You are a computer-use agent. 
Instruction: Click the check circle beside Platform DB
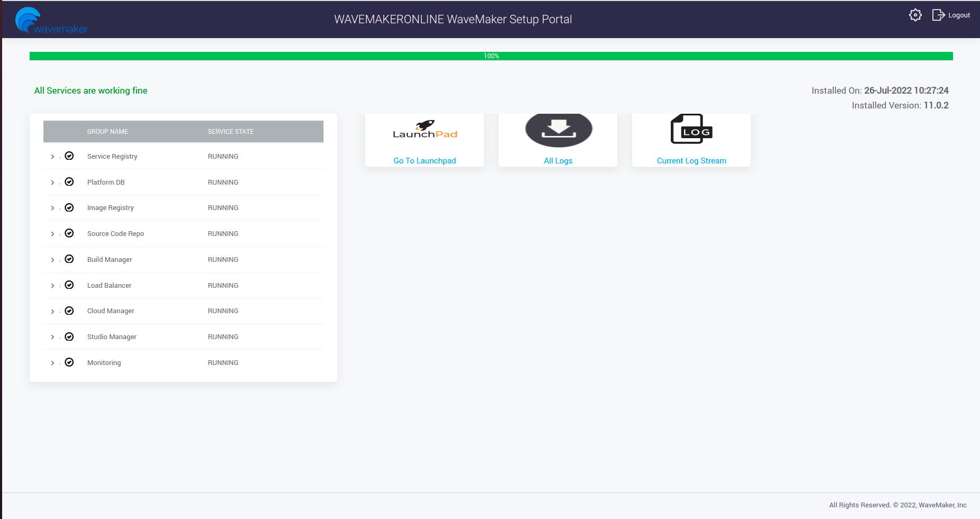coord(69,182)
